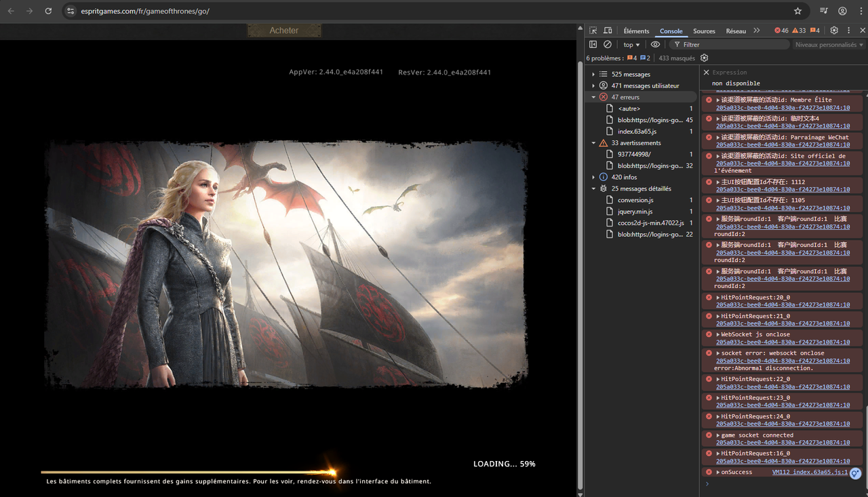Expand the Parrainage WeChat error message
This screenshot has height=497, width=868.
coord(718,138)
